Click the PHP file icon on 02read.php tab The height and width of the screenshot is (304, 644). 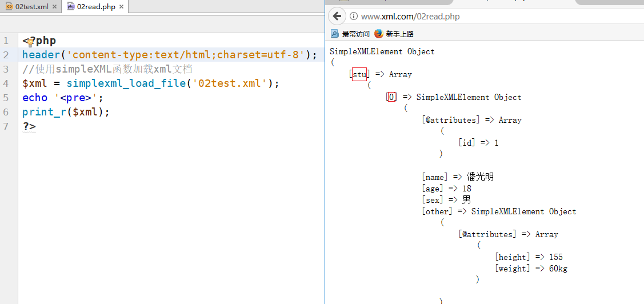point(71,7)
